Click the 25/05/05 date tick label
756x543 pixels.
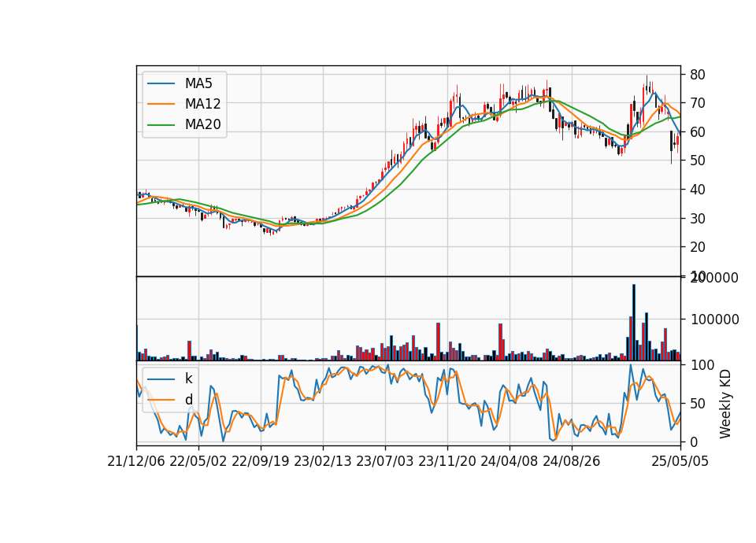tap(680, 462)
